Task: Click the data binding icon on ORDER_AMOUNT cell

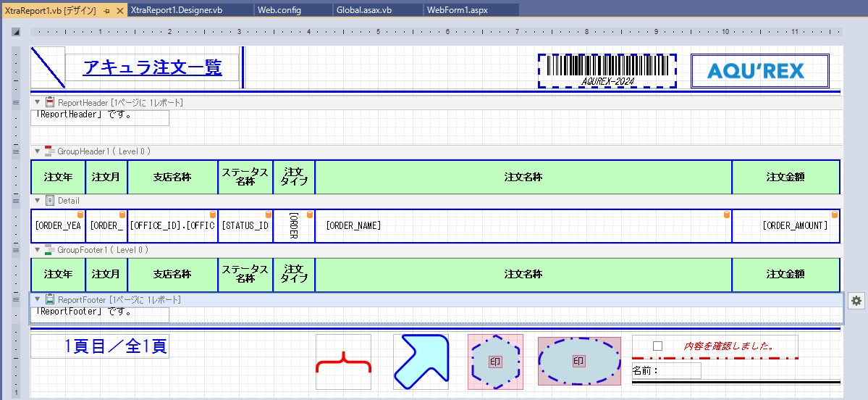Action: [x=834, y=215]
